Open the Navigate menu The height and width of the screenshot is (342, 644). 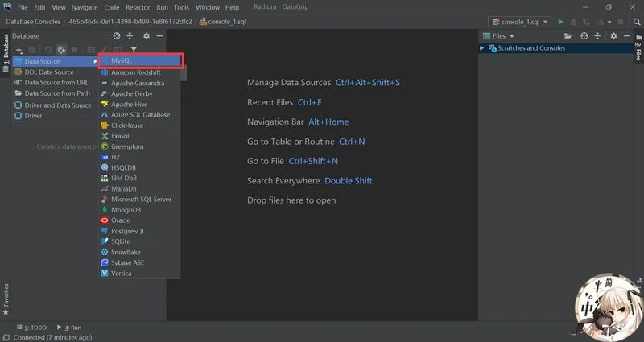[x=85, y=7]
